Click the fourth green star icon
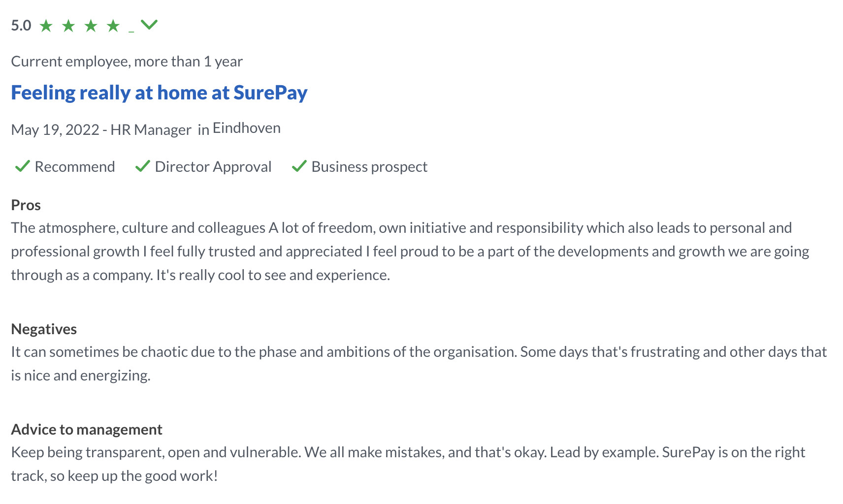This screenshot has width=843, height=504. (x=113, y=25)
